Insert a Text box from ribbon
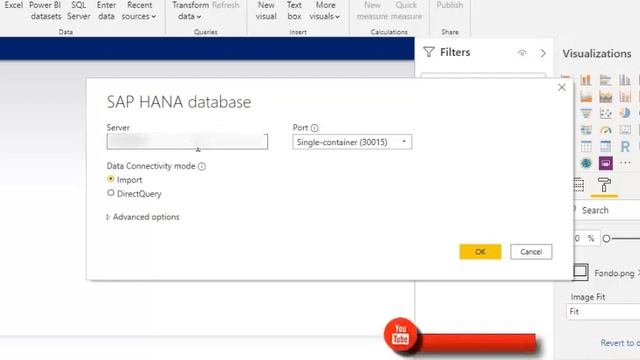640x360 pixels. coord(294,11)
